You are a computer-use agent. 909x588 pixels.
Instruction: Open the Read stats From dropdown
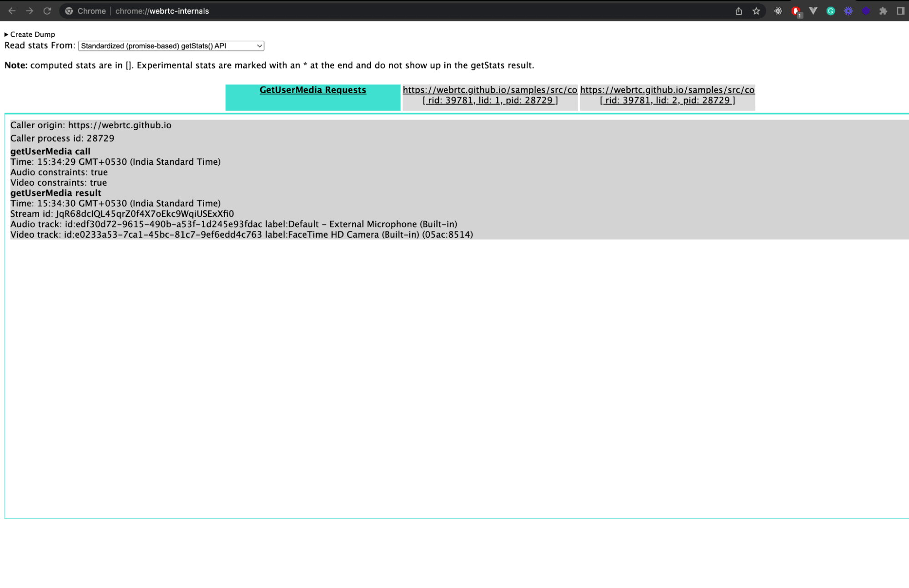[x=171, y=46]
